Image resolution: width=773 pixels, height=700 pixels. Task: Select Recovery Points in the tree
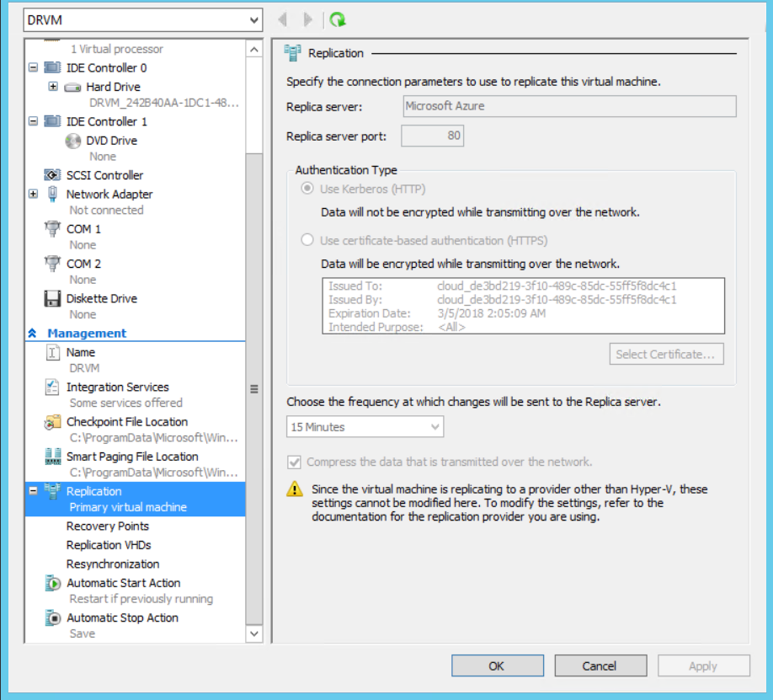click(107, 526)
